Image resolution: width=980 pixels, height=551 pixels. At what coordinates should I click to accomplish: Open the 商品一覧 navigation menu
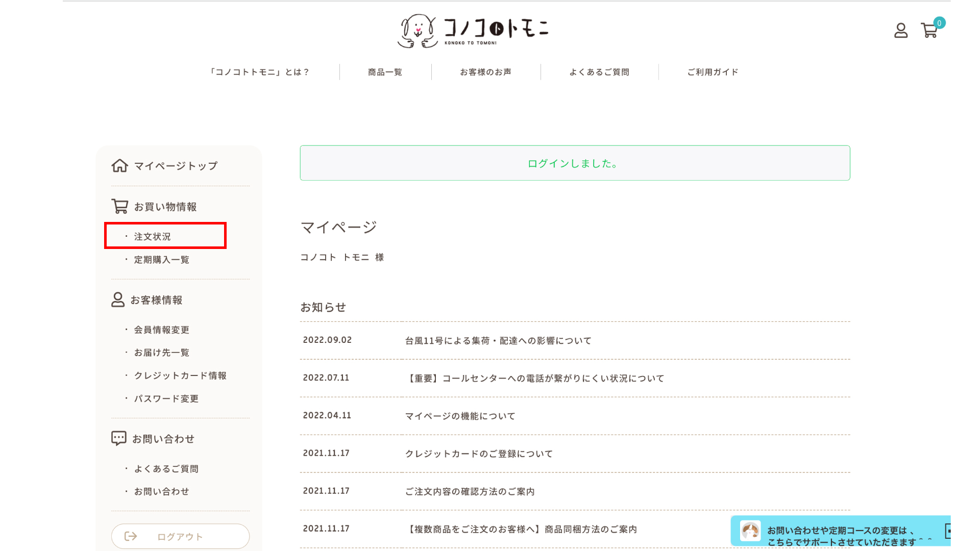click(384, 72)
